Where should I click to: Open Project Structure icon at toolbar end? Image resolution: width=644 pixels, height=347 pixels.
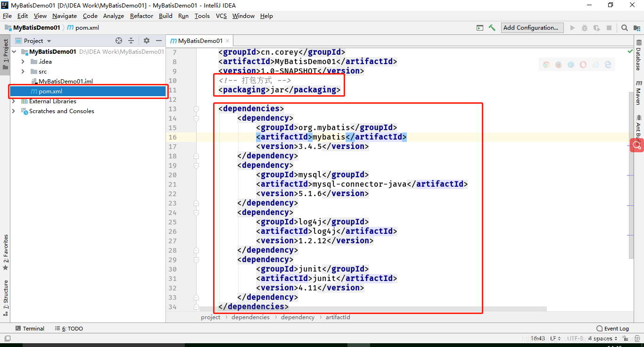pyautogui.click(x=637, y=28)
